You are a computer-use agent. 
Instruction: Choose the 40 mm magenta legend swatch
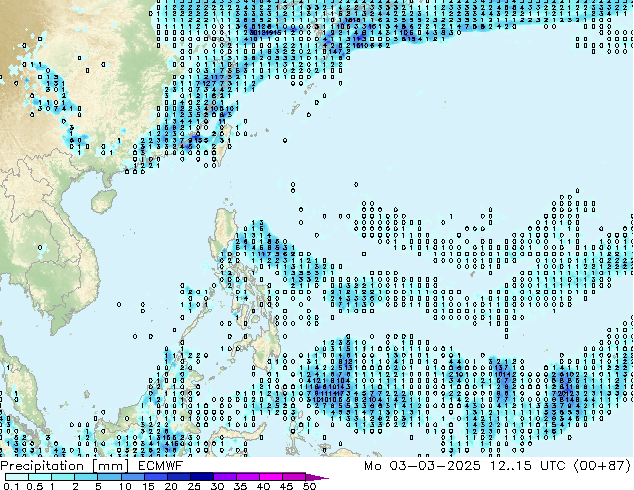pyautogui.click(x=274, y=477)
